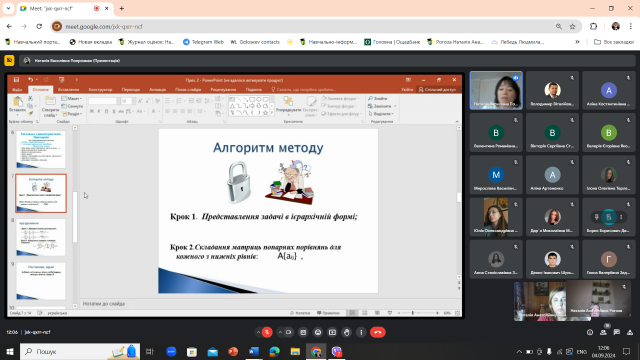Image resolution: width=640 pixels, height=360 pixels.
Task: Open a new Chrome tab
Action: tap(122, 8)
